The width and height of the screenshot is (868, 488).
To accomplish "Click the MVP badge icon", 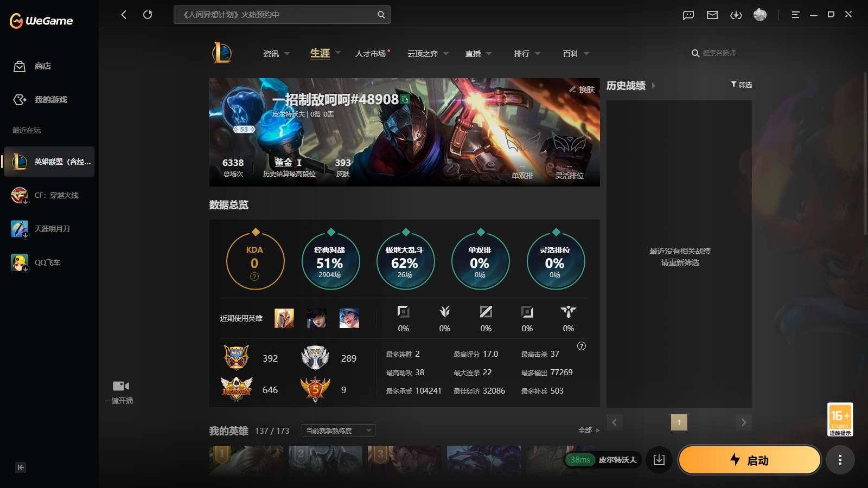I will [237, 358].
